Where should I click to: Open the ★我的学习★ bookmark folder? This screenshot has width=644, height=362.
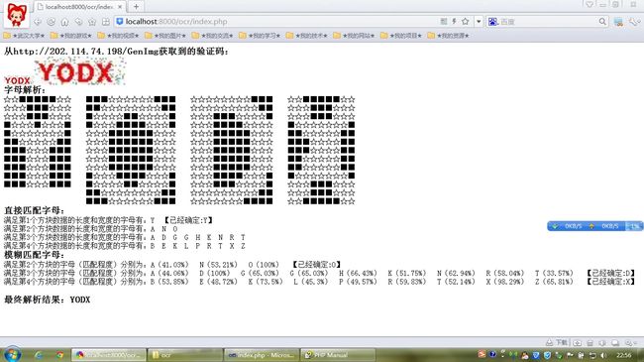pyautogui.click(x=260, y=36)
